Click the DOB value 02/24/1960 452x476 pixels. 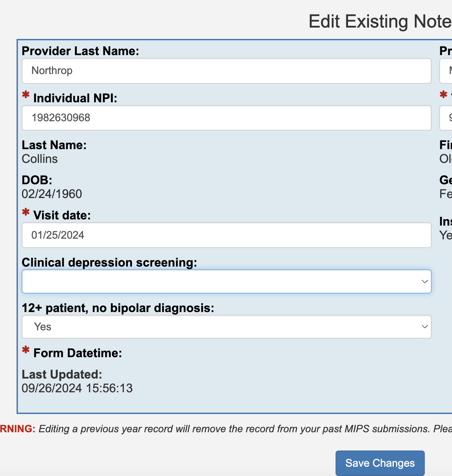point(52,194)
